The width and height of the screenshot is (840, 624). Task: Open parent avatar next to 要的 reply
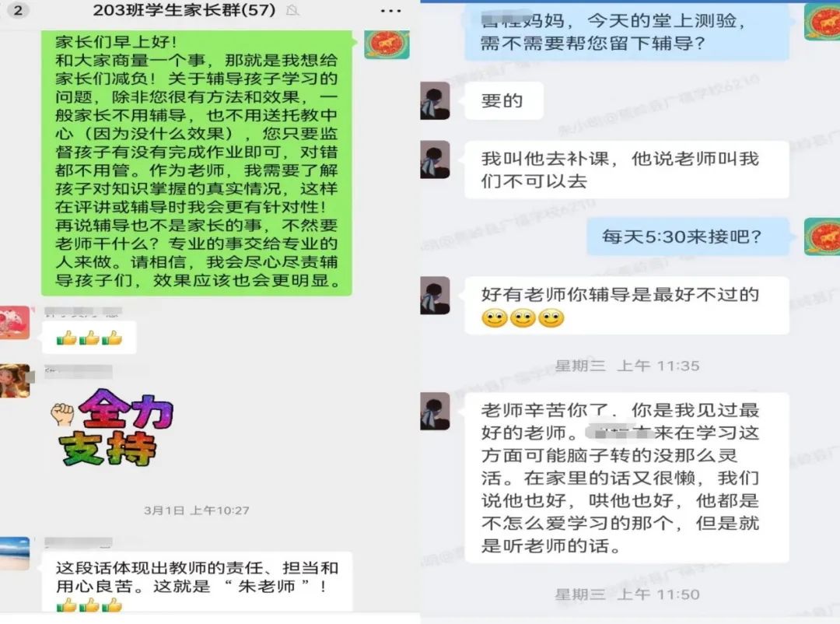tap(435, 100)
